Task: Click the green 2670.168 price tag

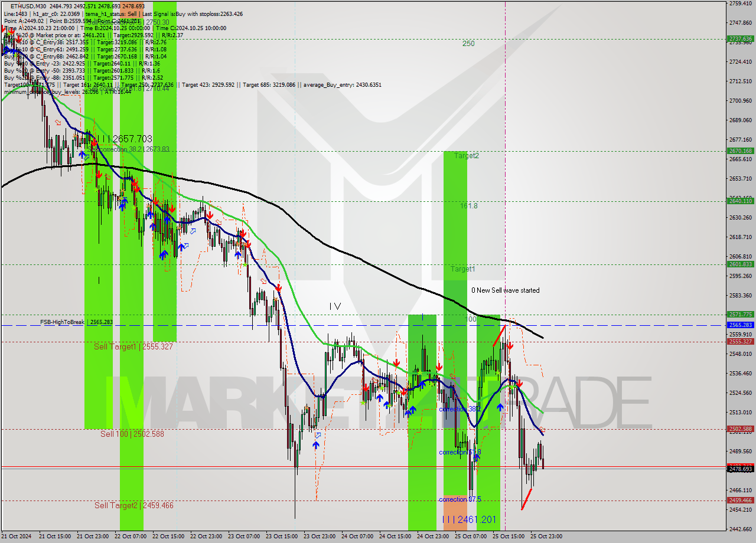Action: click(x=741, y=151)
